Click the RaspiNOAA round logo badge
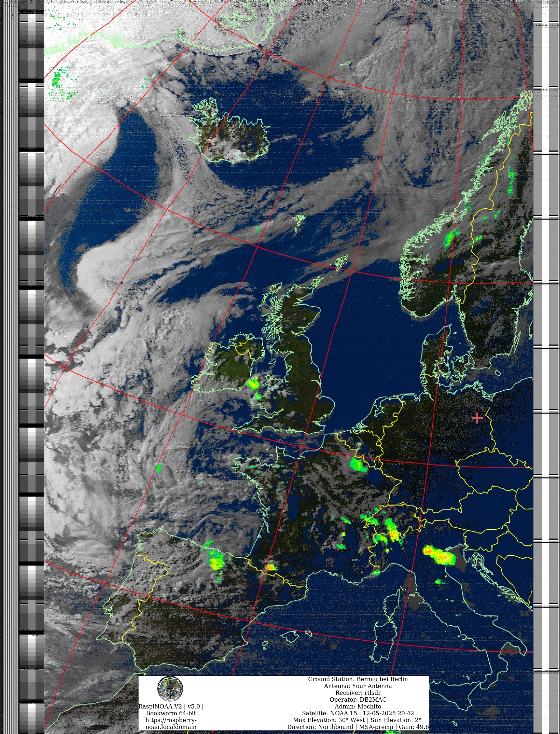The width and height of the screenshot is (560, 734). (170, 689)
